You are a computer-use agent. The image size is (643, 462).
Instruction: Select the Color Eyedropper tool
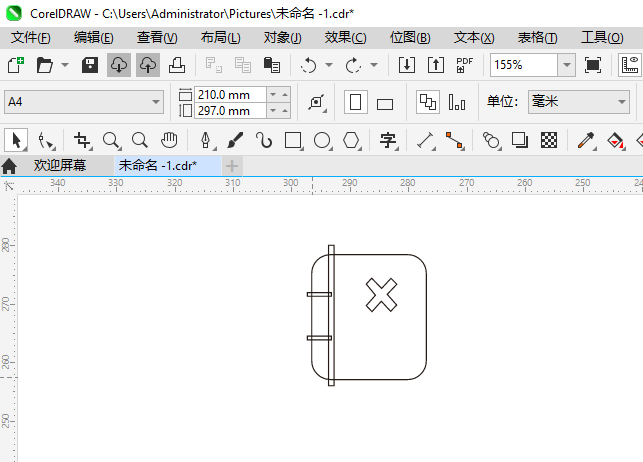point(586,140)
